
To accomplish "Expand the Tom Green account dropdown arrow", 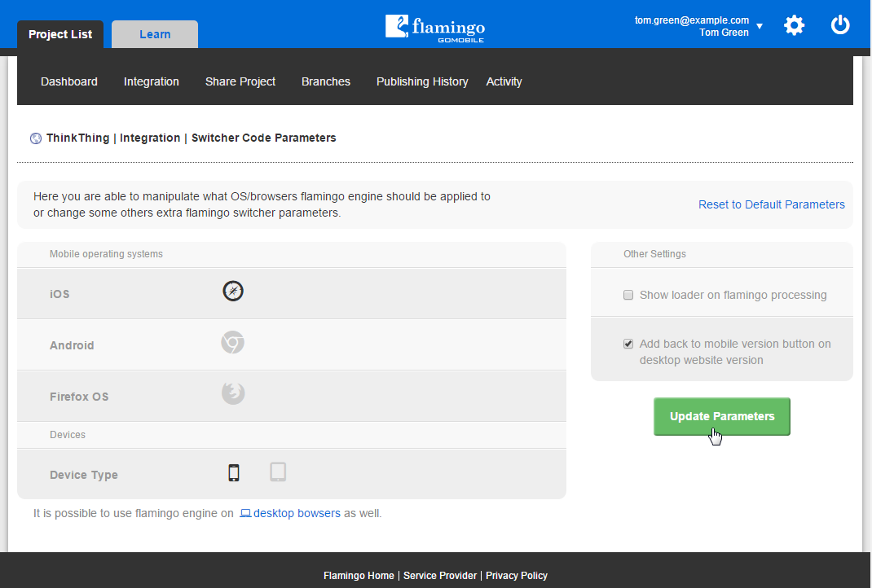I will tap(759, 26).
